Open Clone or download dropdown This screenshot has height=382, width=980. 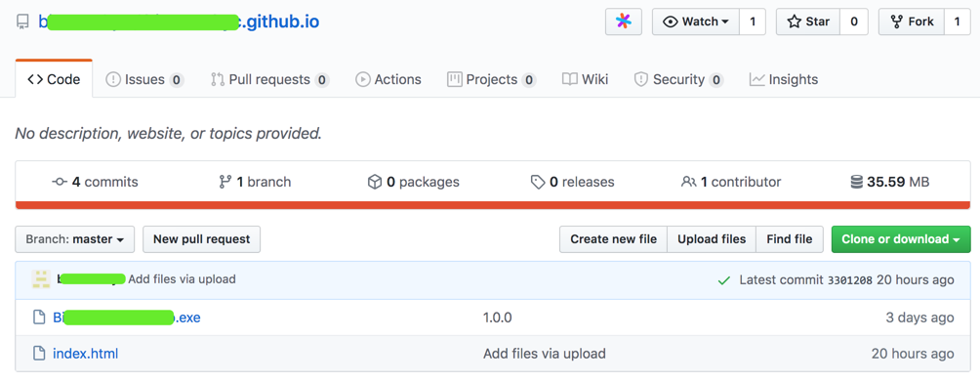(x=901, y=239)
